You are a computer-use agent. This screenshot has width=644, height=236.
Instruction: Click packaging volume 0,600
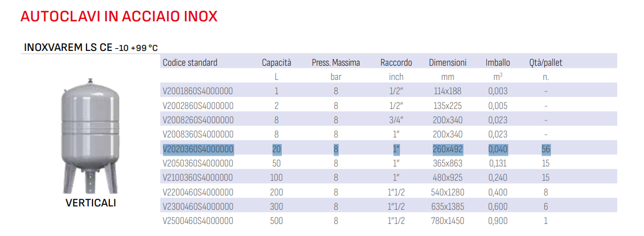498,206
